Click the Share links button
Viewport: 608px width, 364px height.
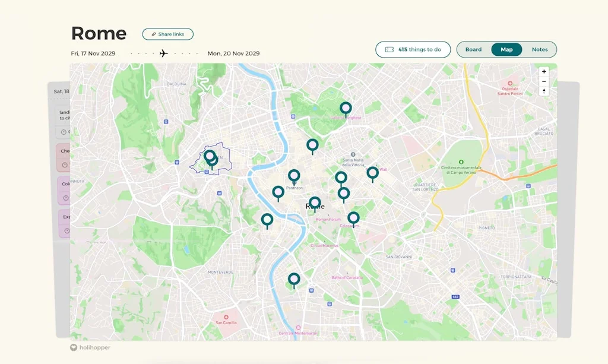click(x=168, y=34)
